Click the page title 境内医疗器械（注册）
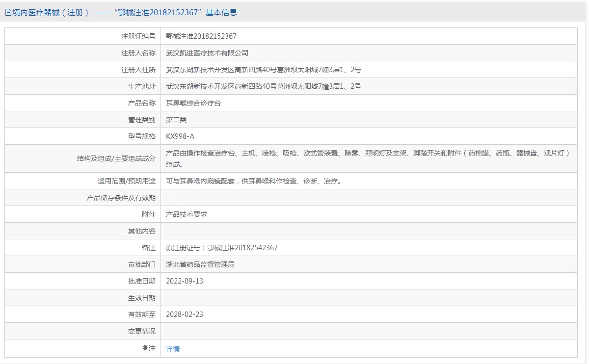The width and height of the screenshot is (589, 364). tap(51, 13)
